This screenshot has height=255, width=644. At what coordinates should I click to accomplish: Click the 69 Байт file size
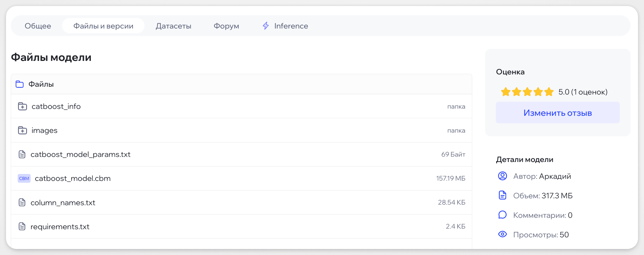453,154
